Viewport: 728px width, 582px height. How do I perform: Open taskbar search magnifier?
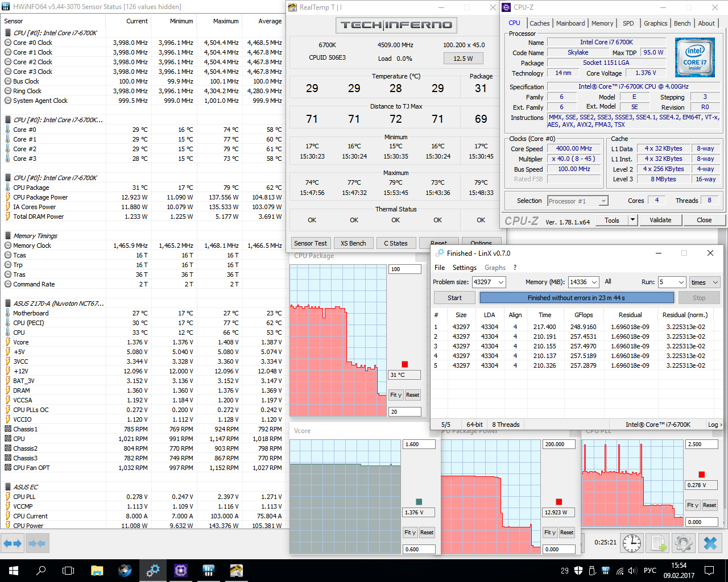tap(41, 571)
